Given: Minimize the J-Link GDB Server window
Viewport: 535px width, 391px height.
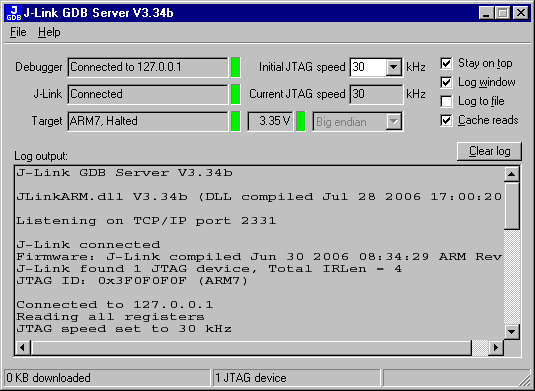Looking at the screenshot, I should pos(486,13).
